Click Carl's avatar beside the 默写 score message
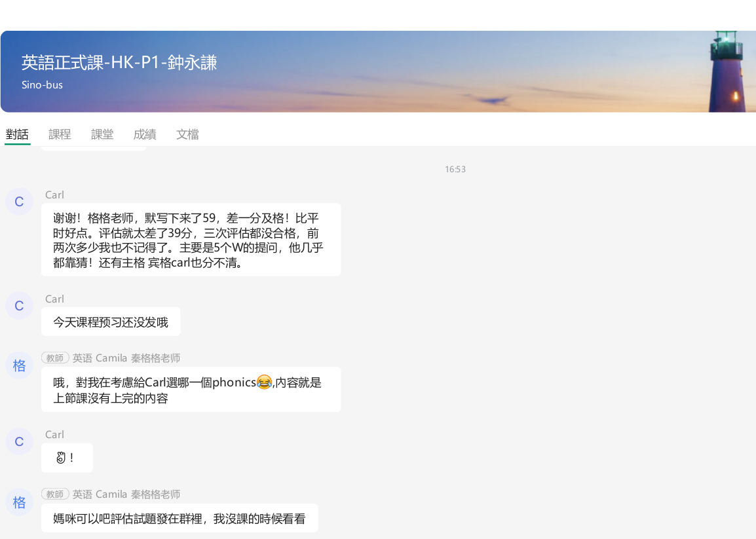The width and height of the screenshot is (756, 539). 19,202
